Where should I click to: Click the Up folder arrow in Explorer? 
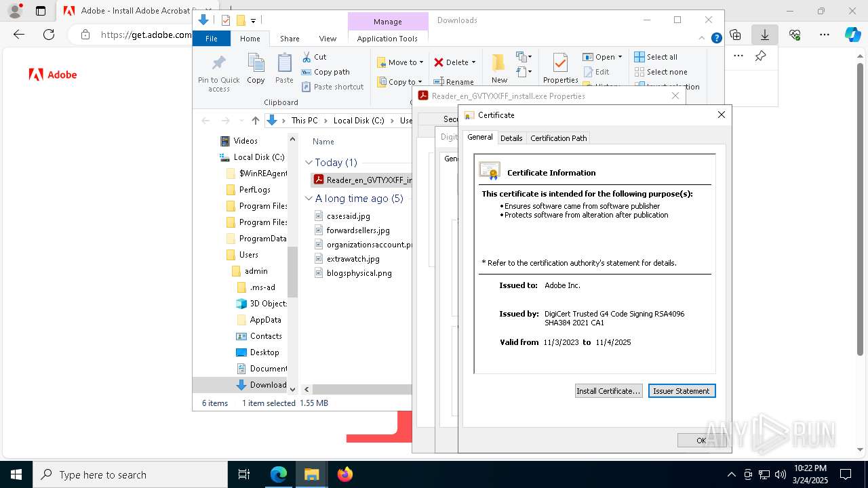(255, 120)
